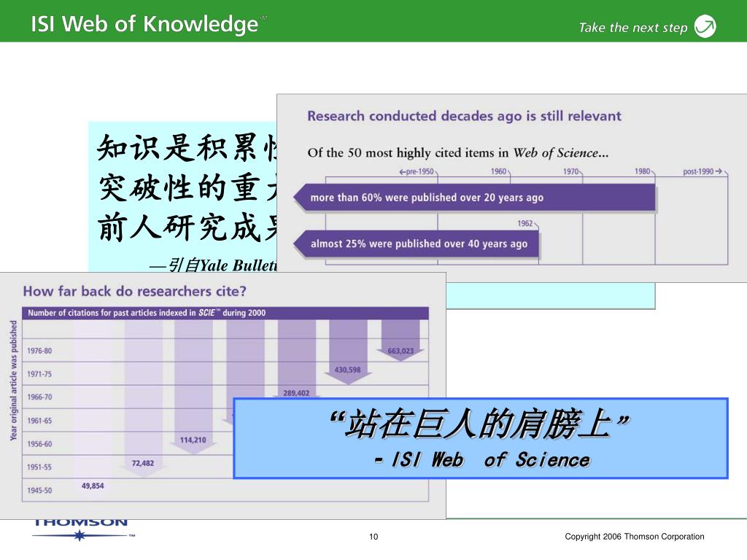Click the "1960" timeline label
The image size is (747, 560).
pos(498,171)
